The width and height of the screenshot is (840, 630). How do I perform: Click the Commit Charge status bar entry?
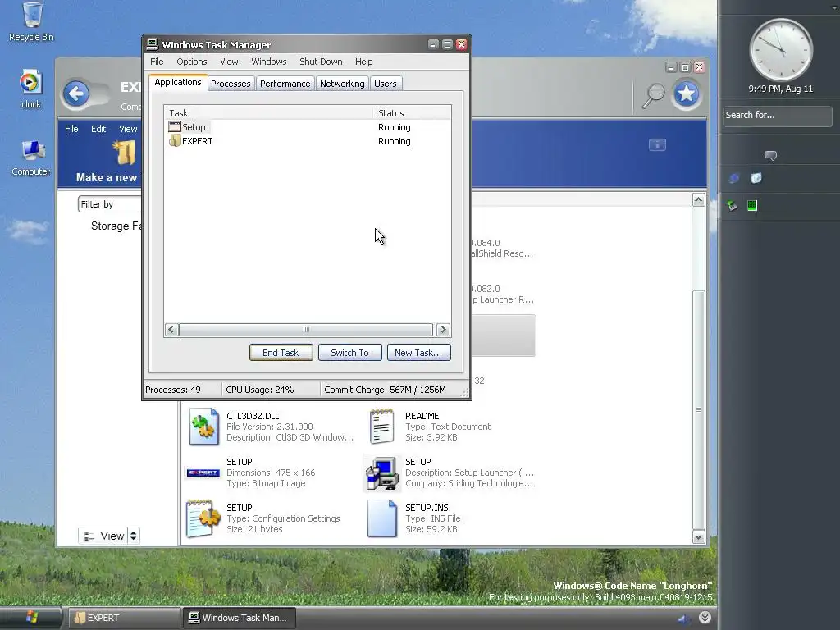386,390
